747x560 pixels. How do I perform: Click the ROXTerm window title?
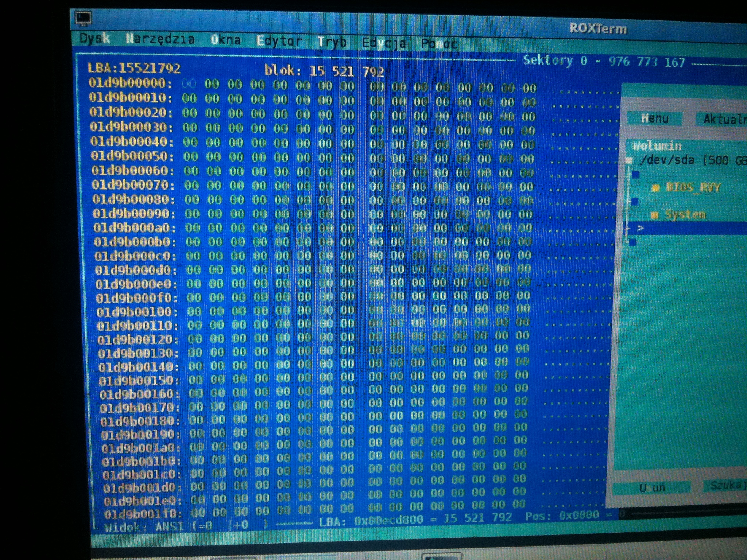click(598, 28)
